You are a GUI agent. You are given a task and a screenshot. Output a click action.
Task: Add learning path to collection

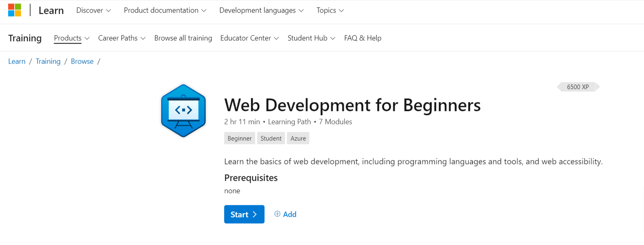point(285,214)
